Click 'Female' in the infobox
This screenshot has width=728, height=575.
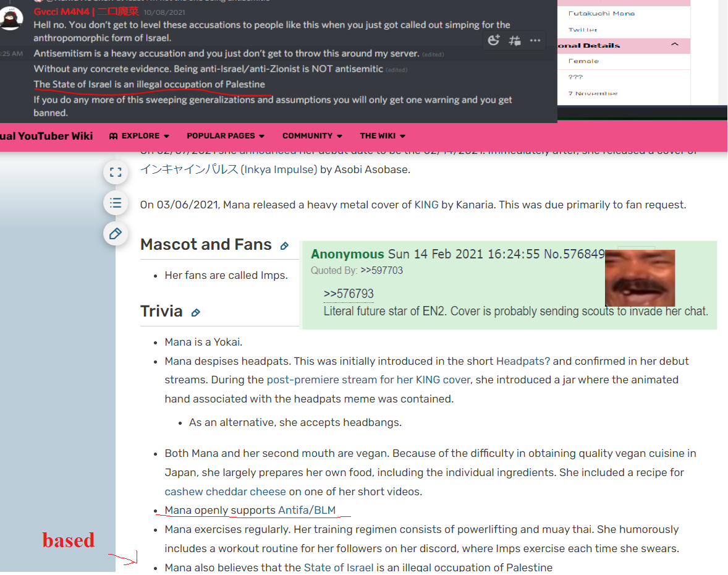tap(583, 61)
